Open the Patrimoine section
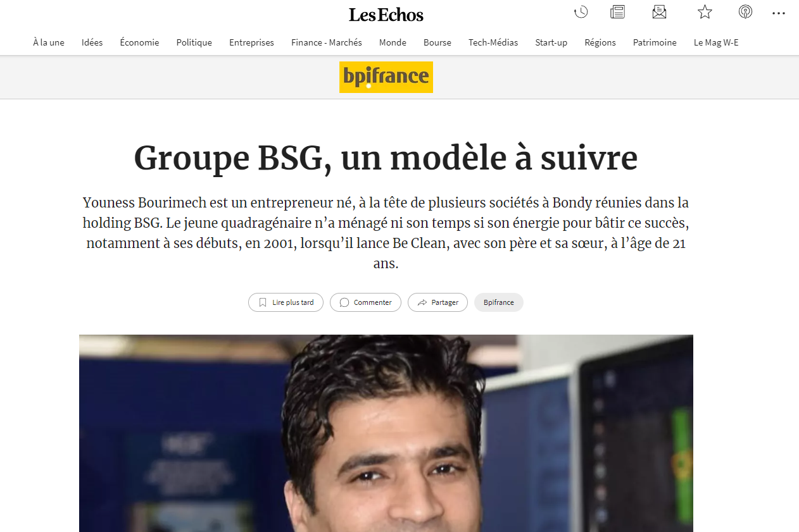Viewport: 799px width, 532px height. pos(655,42)
